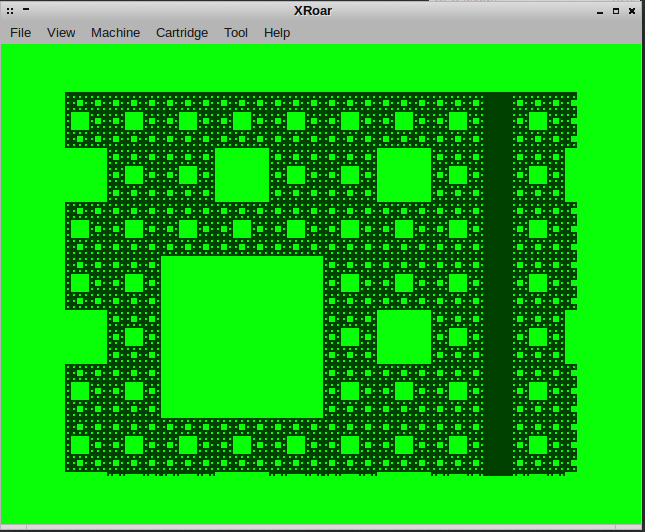
Task: Maximize the XRoar window
Action: pyautogui.click(x=616, y=11)
